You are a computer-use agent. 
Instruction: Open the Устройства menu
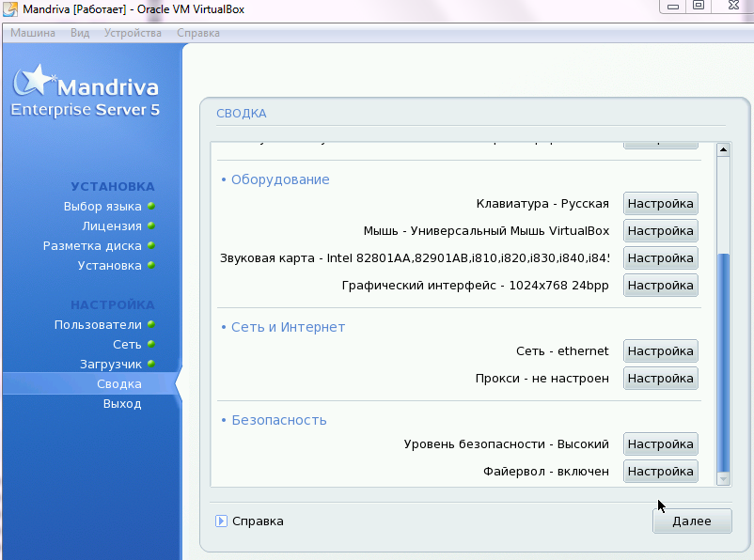pyautogui.click(x=133, y=33)
